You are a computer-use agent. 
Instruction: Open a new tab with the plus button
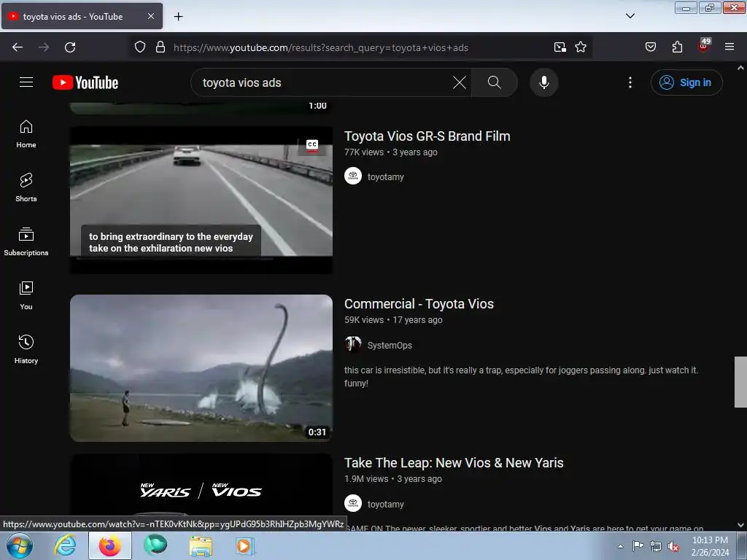click(x=178, y=17)
